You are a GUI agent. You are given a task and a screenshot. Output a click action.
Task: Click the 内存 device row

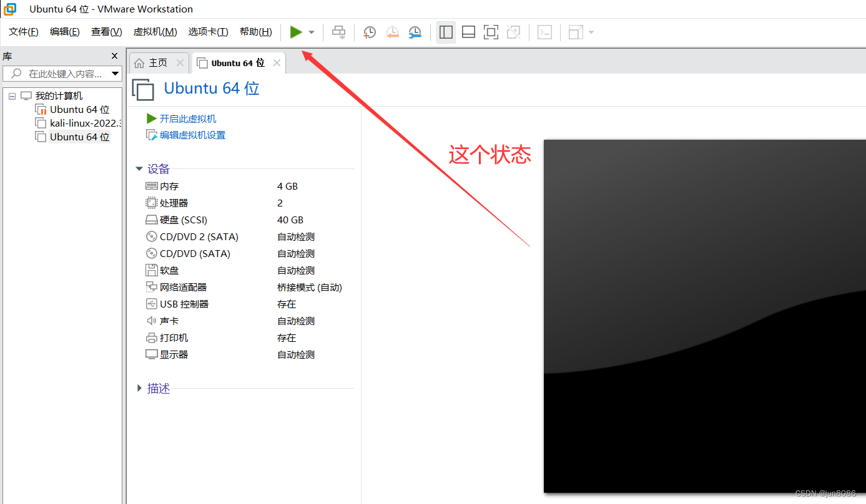pyautogui.click(x=248, y=187)
